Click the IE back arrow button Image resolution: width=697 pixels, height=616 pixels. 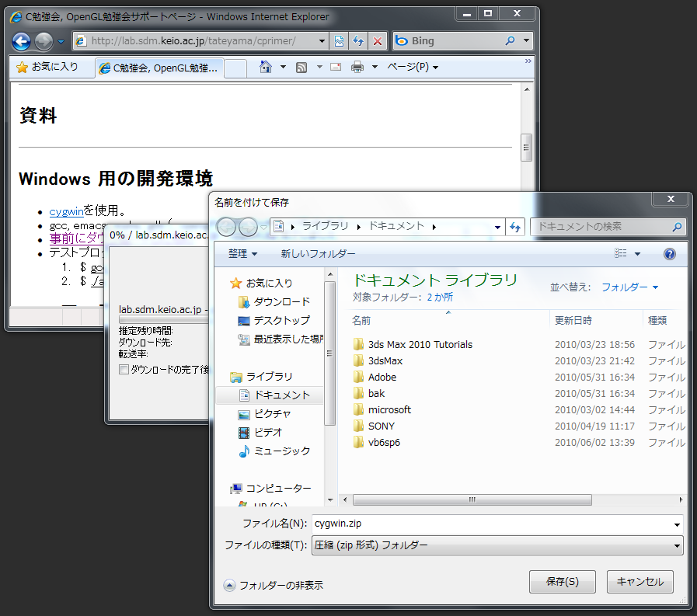[x=21, y=41]
